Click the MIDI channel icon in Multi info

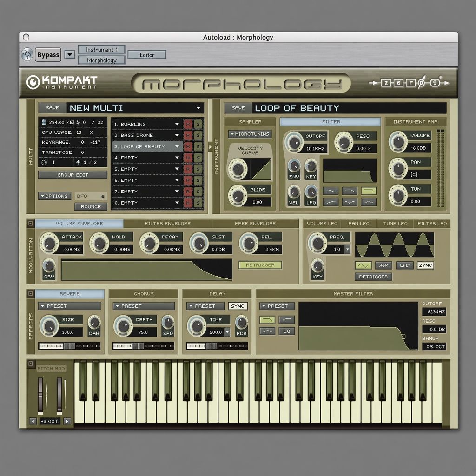point(44,162)
